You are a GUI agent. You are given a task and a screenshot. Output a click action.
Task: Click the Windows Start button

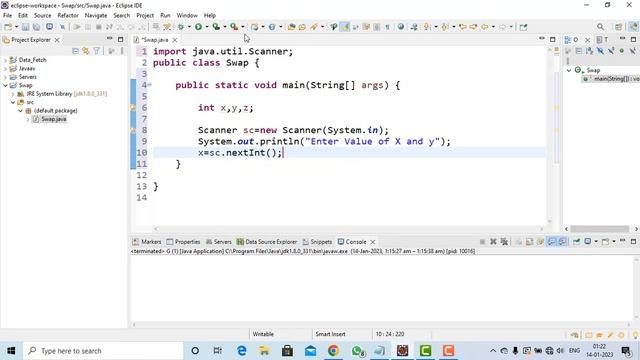click(11, 351)
